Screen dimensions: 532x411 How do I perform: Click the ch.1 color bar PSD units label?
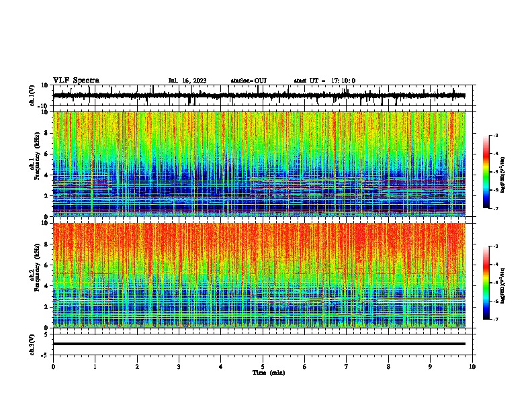[x=503, y=175]
